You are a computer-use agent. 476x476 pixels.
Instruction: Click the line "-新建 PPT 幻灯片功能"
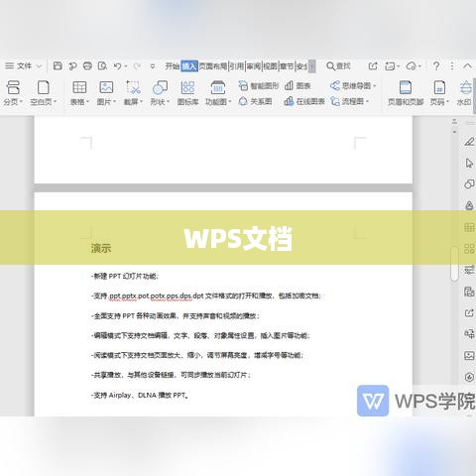(x=125, y=276)
